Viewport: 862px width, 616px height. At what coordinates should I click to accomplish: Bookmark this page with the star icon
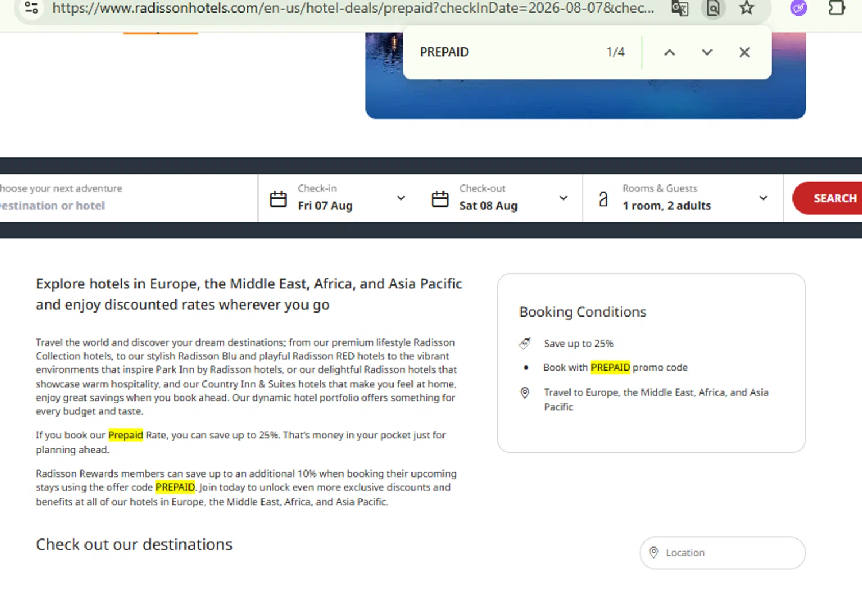(x=746, y=8)
